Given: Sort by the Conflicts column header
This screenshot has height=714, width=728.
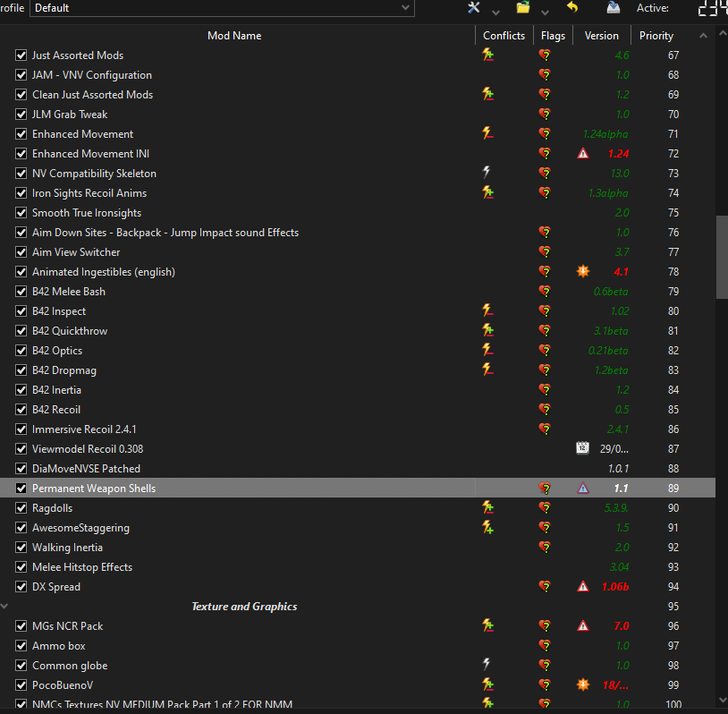Looking at the screenshot, I should coord(504,36).
